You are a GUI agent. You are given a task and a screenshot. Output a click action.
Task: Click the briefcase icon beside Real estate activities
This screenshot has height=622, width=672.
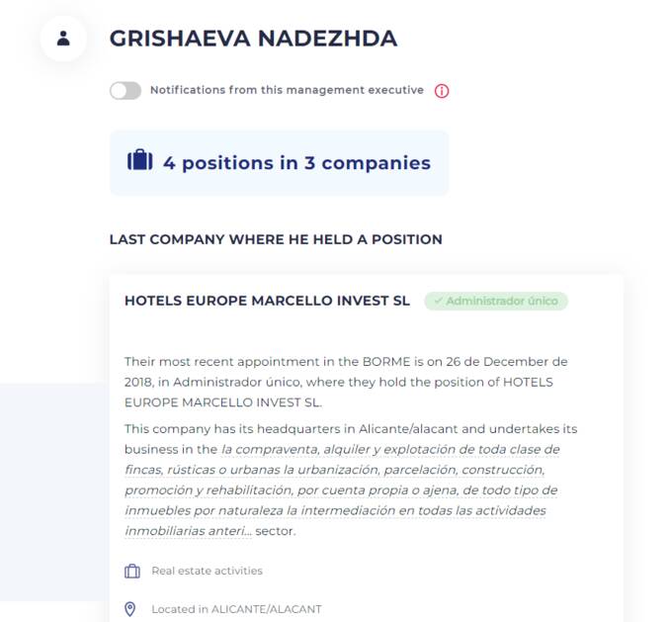pyautogui.click(x=132, y=572)
